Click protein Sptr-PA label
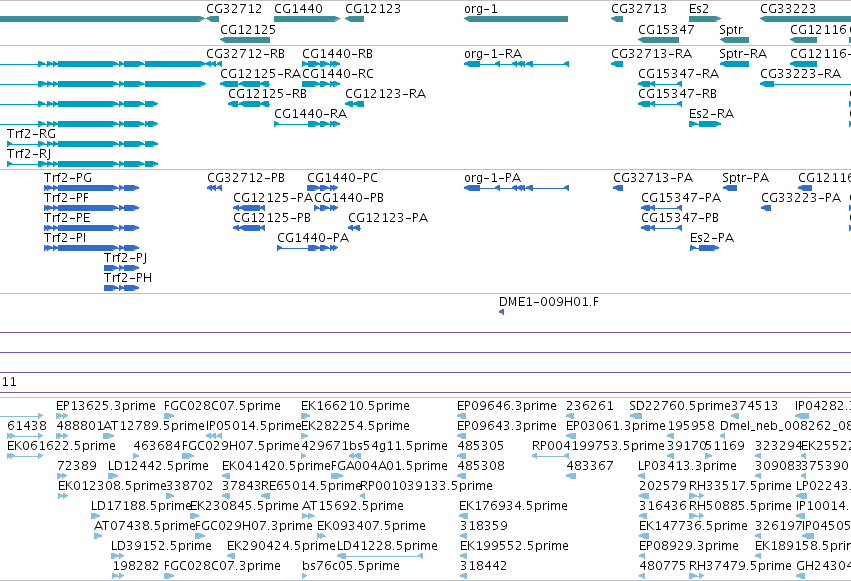The width and height of the screenshot is (851, 581). click(x=746, y=178)
